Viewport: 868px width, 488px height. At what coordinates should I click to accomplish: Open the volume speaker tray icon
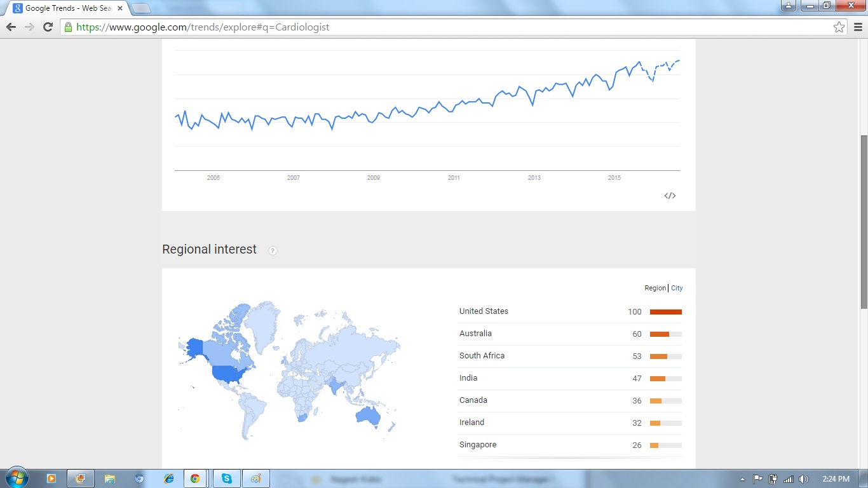pos(804,479)
